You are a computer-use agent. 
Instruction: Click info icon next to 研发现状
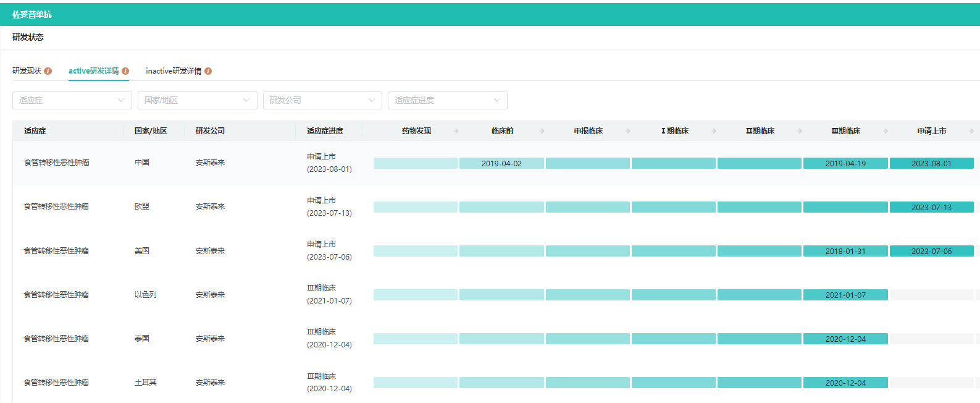coord(48,71)
